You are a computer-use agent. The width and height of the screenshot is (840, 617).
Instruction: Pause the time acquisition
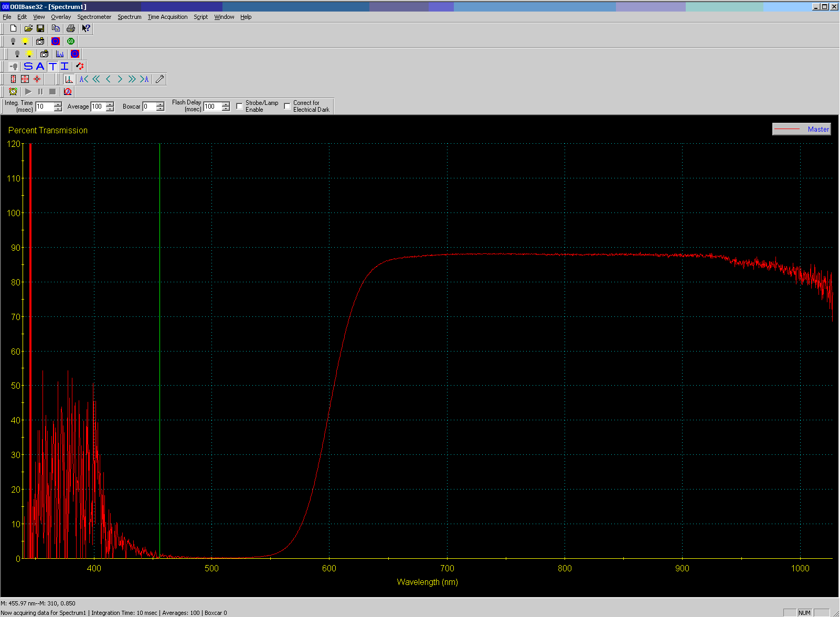40,92
